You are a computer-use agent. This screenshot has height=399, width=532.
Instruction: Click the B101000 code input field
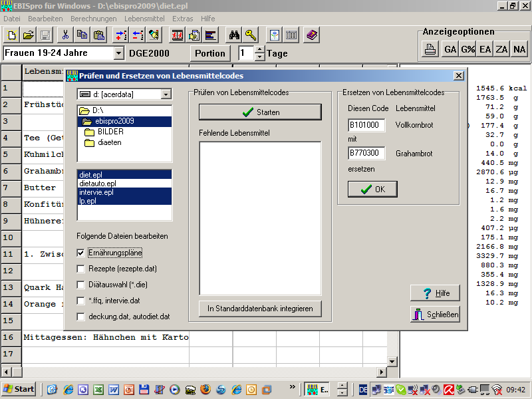366,125
